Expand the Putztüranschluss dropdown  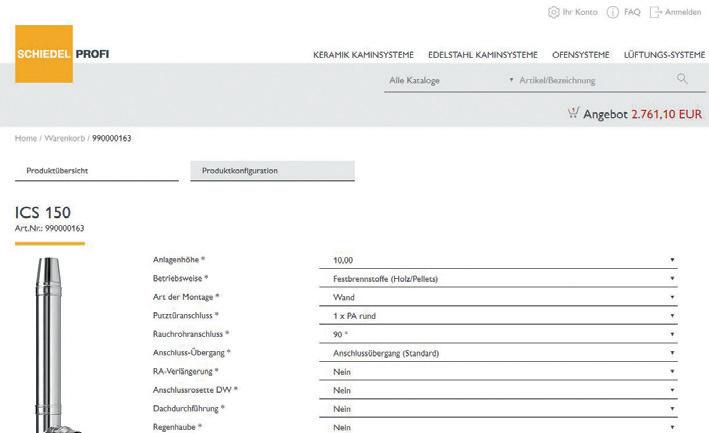pyautogui.click(x=498, y=316)
